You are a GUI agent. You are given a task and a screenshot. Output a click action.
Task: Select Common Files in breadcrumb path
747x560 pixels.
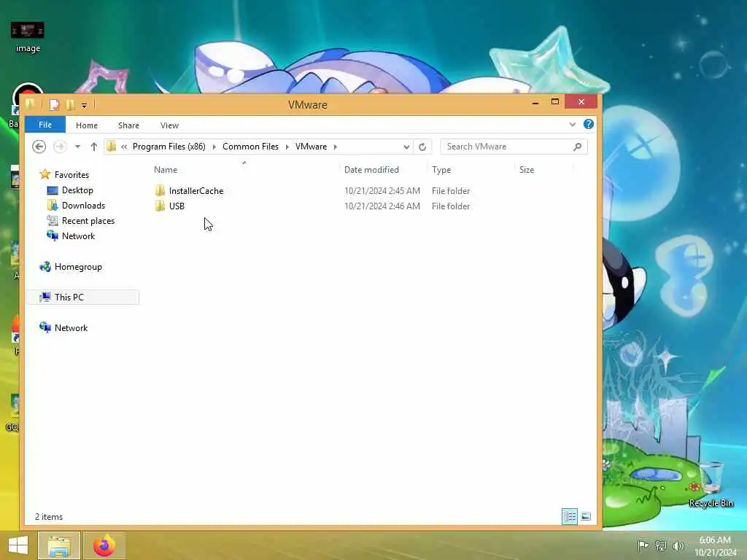point(250,147)
